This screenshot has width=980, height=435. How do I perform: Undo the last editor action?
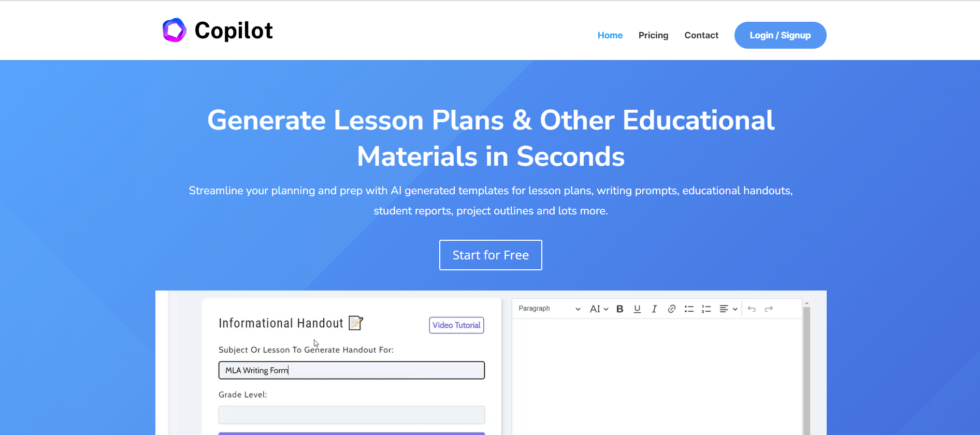pyautogui.click(x=752, y=309)
